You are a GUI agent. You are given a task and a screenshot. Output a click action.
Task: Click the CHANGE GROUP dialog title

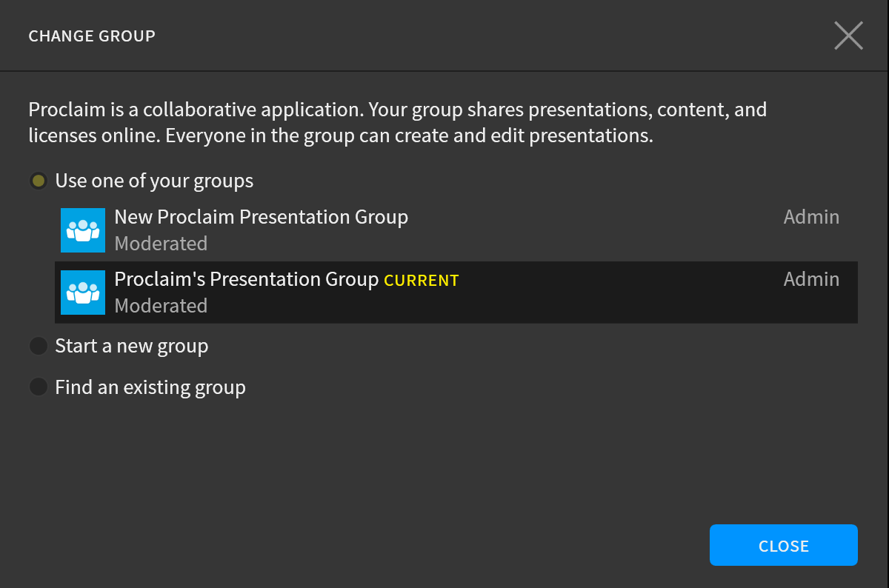92,36
